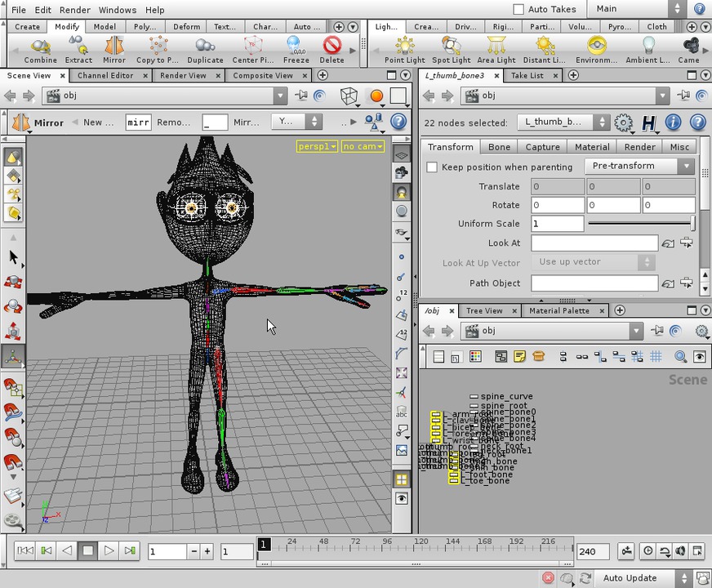Open the Pre-transform dropdown
Viewport: 712px width, 588px height.
pos(639,166)
